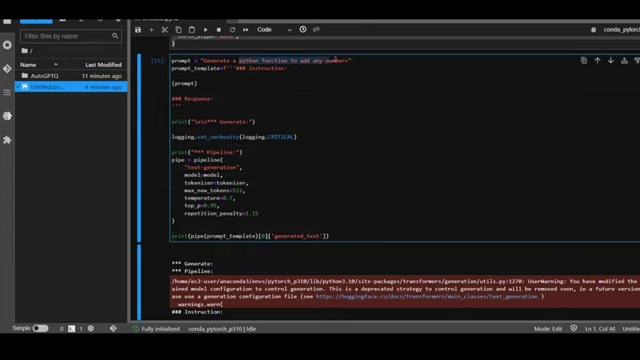Click the logging.set_verbosity line

point(234,137)
